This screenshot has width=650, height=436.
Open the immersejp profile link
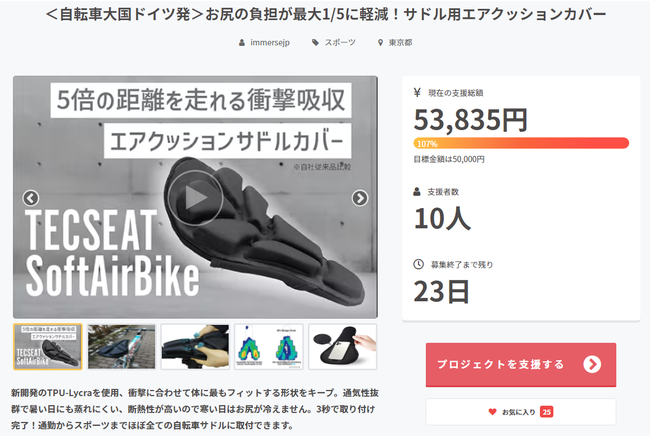coord(272,43)
